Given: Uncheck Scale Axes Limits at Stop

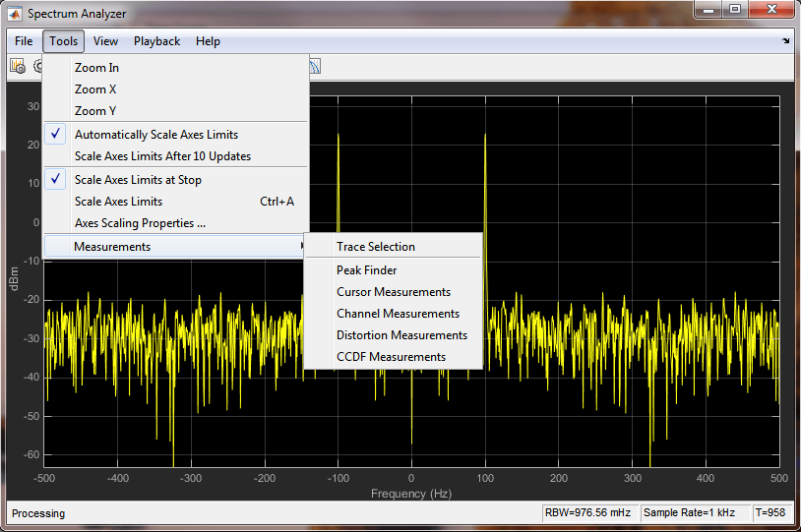Looking at the screenshot, I should click(176, 180).
